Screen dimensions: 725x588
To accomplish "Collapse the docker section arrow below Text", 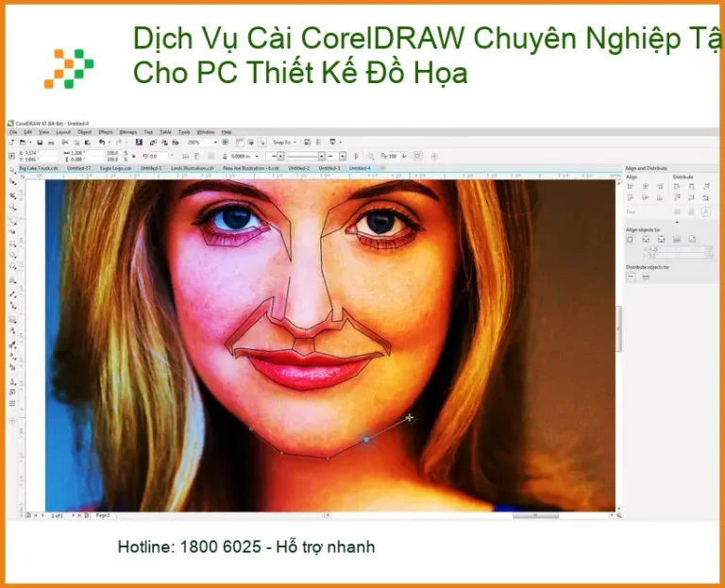I will 677,222.
